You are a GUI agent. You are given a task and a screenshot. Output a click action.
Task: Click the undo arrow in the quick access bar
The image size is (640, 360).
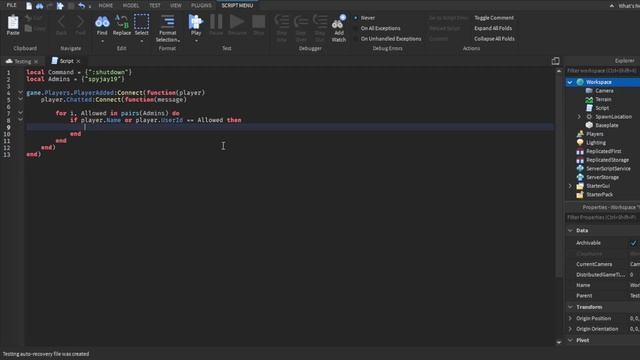click(x=81, y=6)
